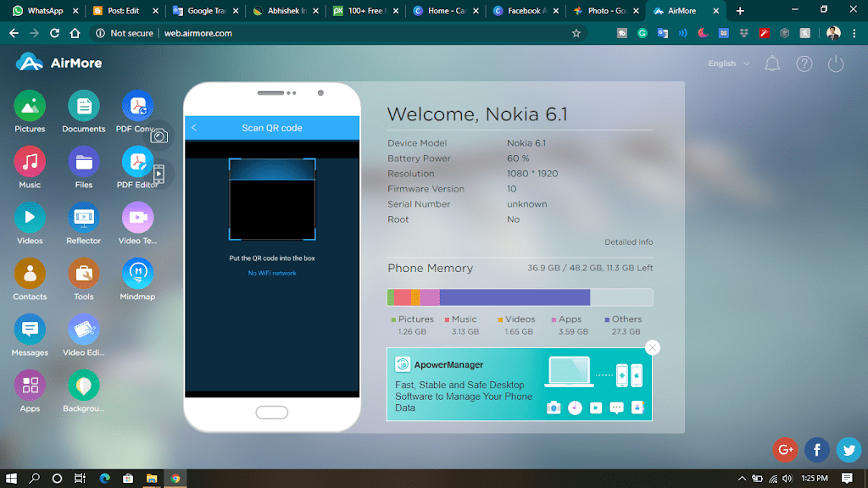
Task: Open the Detailed Info link
Action: 628,242
